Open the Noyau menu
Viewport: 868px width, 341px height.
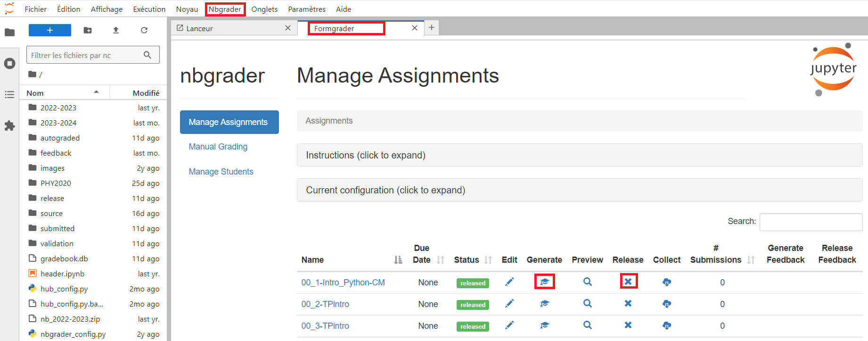tap(187, 9)
